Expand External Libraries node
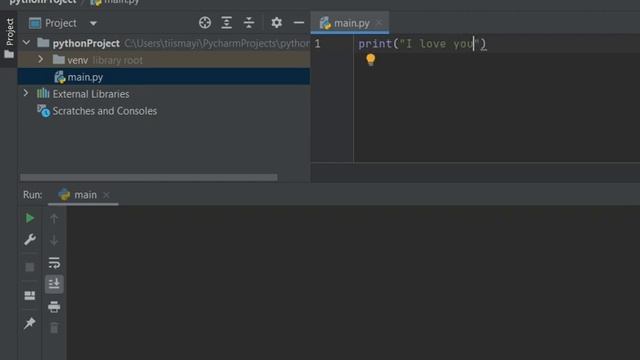This screenshot has width=640, height=360. 26,93
